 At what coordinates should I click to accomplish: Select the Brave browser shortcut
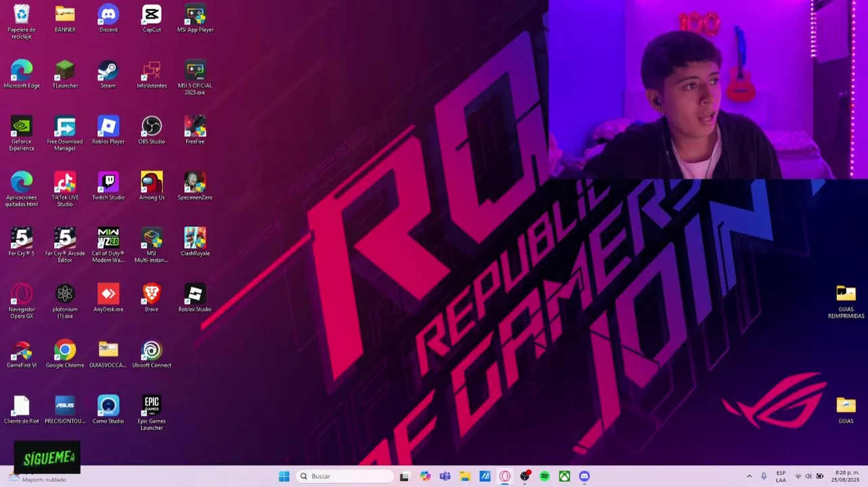pyautogui.click(x=152, y=298)
